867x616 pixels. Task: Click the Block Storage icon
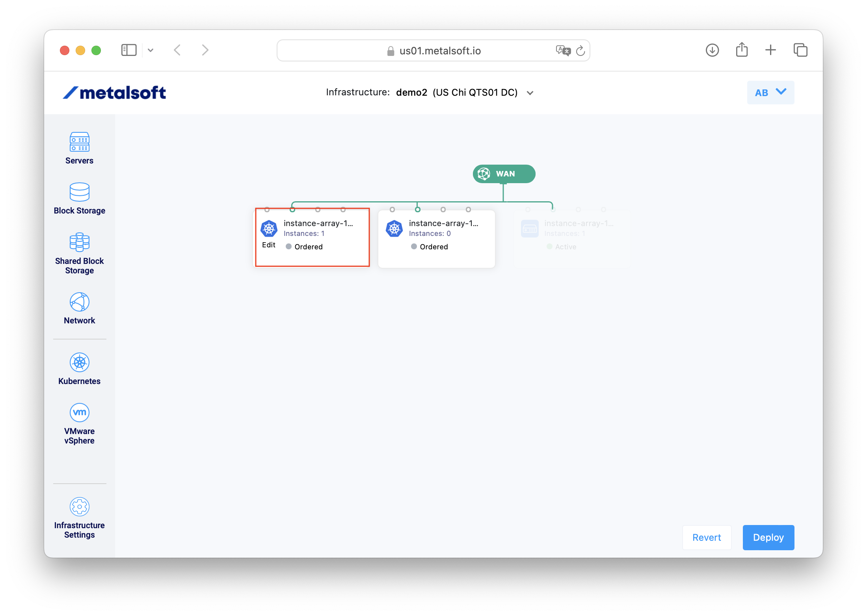click(79, 192)
